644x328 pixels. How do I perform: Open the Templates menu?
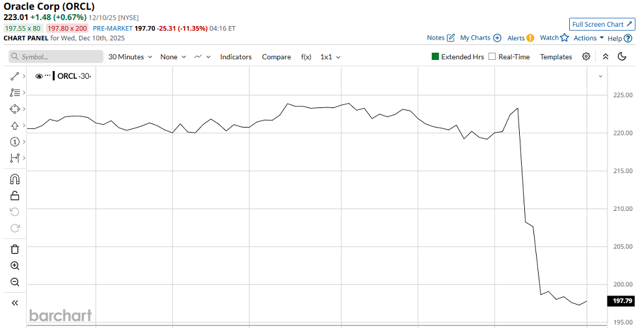556,57
